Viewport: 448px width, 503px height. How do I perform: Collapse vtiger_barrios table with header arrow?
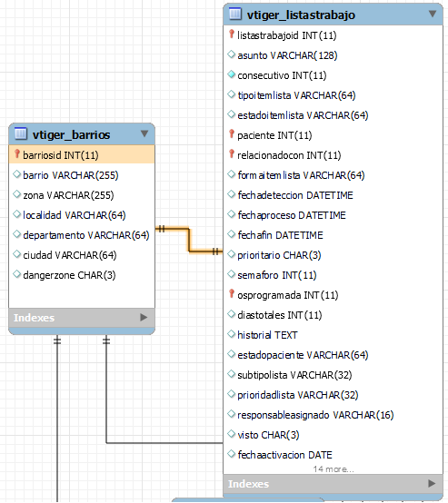[144, 133]
